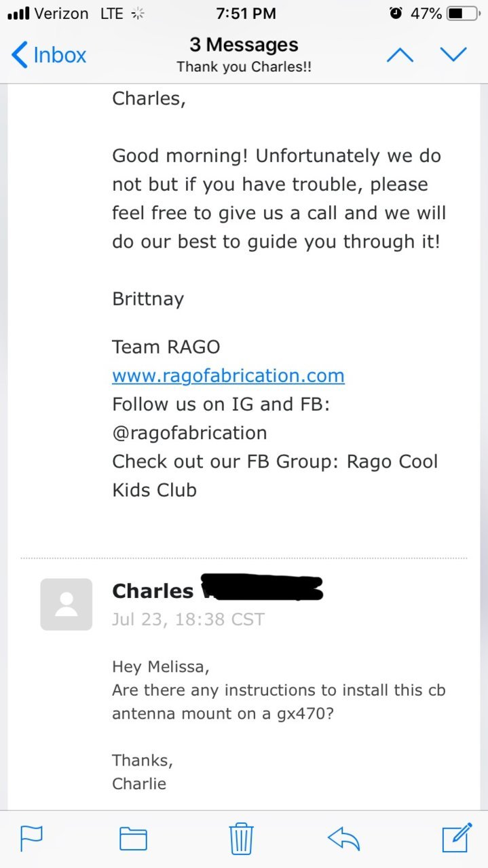The image size is (488, 868).
Task: Tap the @ragofabrication handle text
Action: 189,433
